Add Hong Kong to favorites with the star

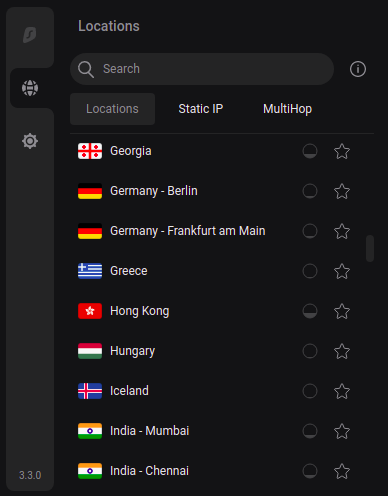(x=342, y=311)
